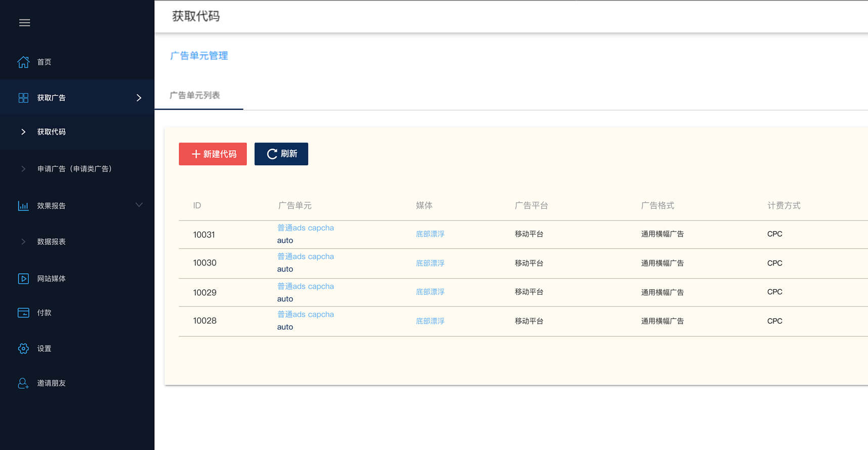
Task: Open settings via the gear icon
Action: (23, 348)
